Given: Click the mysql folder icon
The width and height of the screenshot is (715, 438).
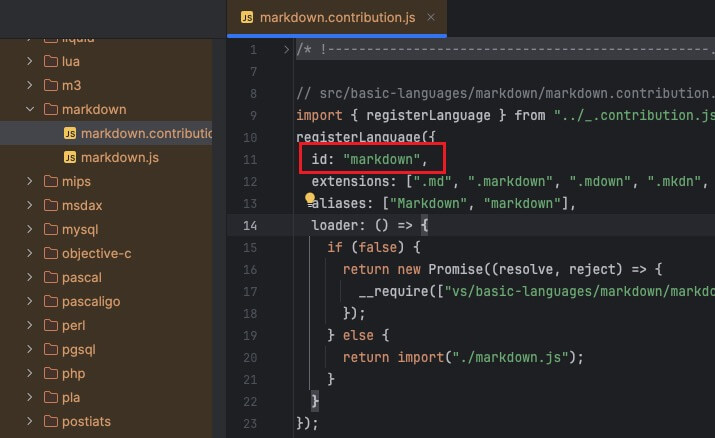Looking at the screenshot, I should point(51,229).
